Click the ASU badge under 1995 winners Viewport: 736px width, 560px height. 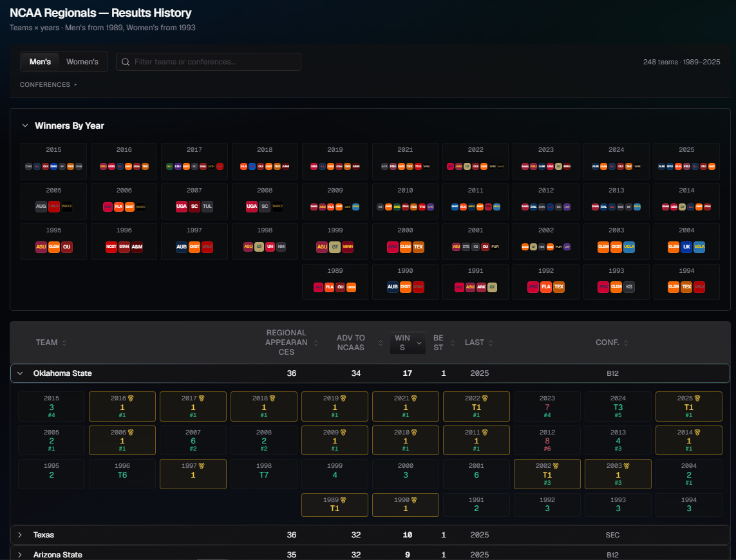pyautogui.click(x=41, y=247)
